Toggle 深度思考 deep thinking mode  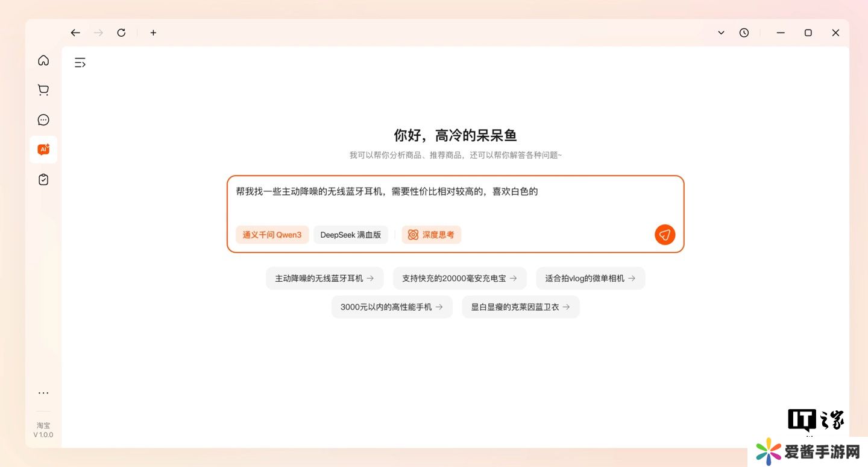431,235
